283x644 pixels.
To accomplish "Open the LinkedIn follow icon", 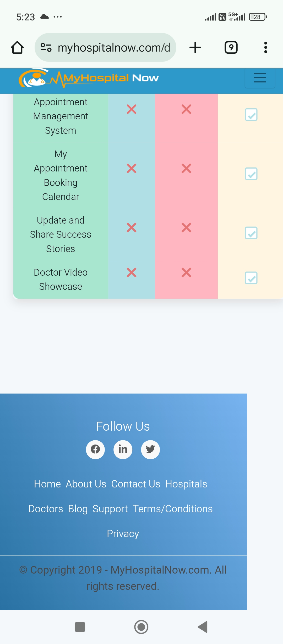I will tap(123, 449).
